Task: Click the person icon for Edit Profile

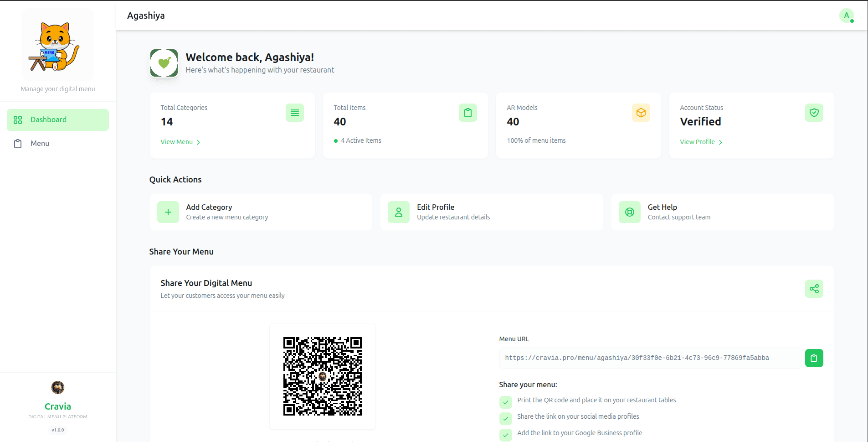Action: pyautogui.click(x=399, y=212)
